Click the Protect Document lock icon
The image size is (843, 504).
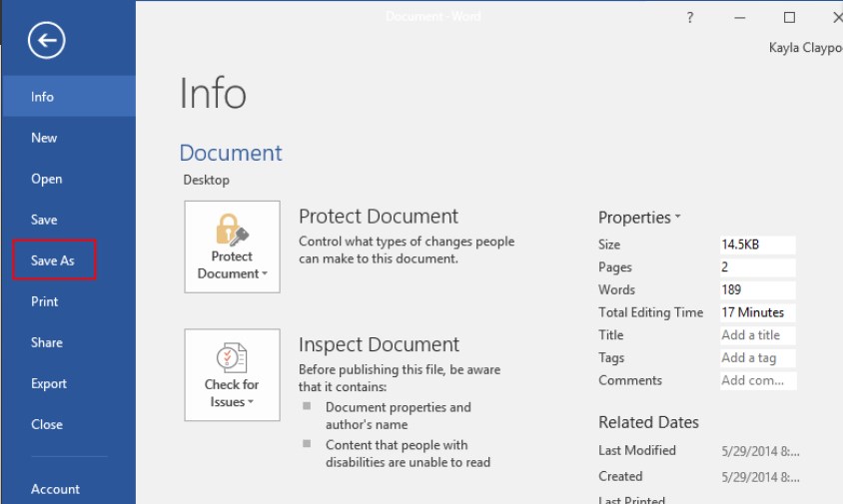(x=232, y=230)
